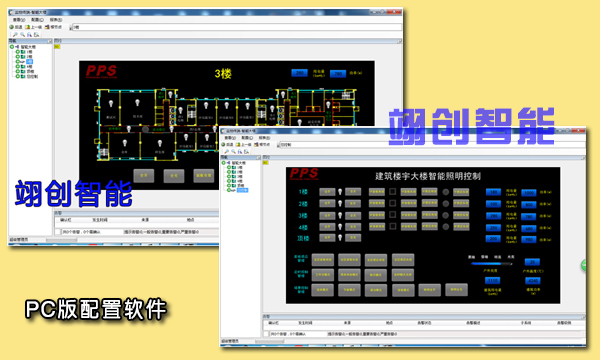Click the light bulb icon in the 3楼 row
The width and height of the screenshot is (600, 360).
pyautogui.click(x=340, y=215)
